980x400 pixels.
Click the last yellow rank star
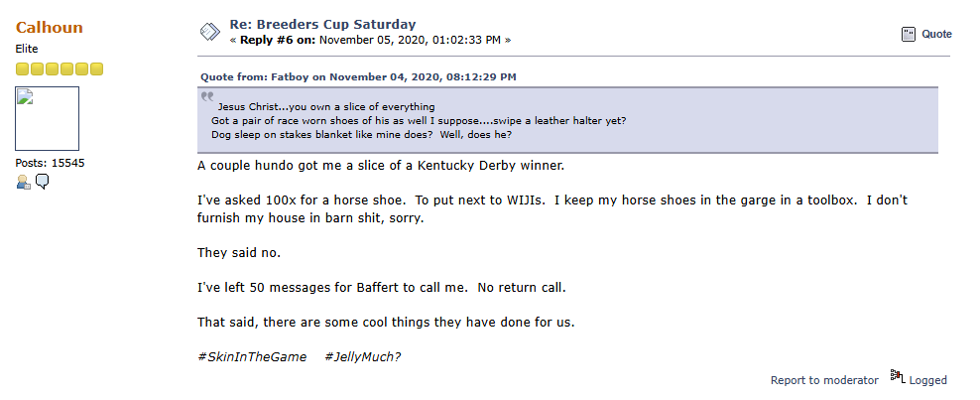click(x=96, y=68)
